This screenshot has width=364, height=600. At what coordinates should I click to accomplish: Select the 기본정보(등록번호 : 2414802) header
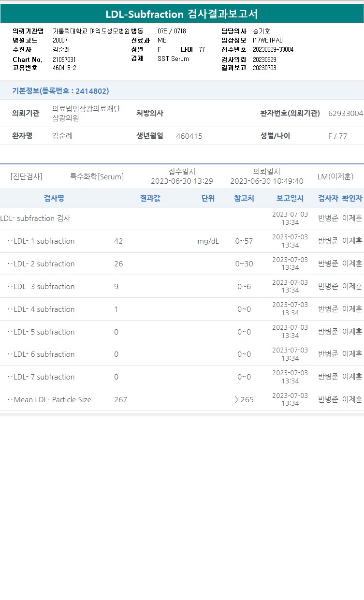[60, 91]
